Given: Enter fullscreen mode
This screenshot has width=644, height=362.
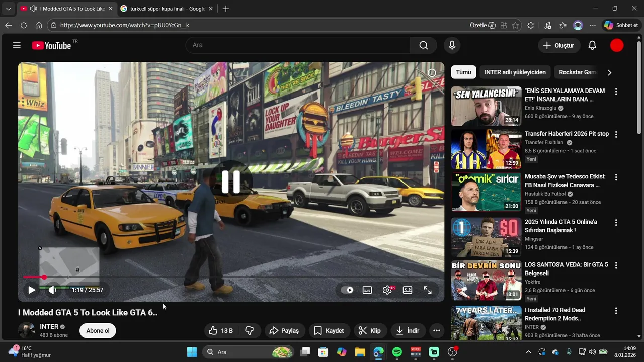Looking at the screenshot, I should pos(428,290).
